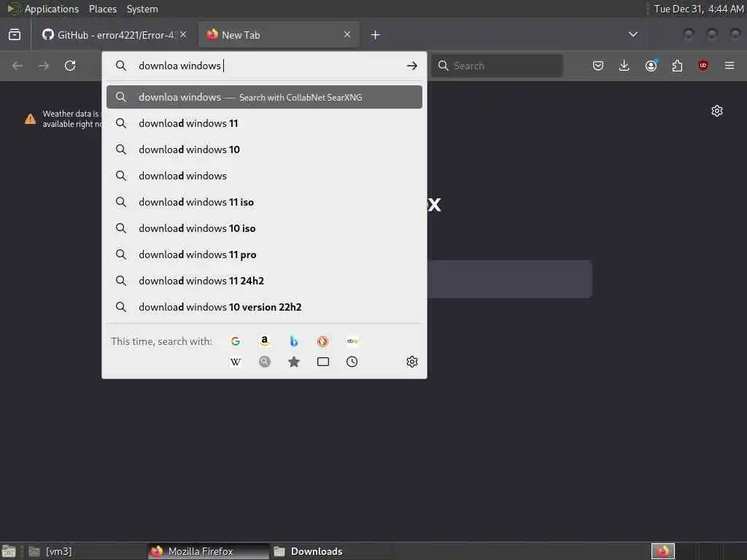The width and height of the screenshot is (747, 560).
Task: Open new tab page settings gear
Action: 717,111
